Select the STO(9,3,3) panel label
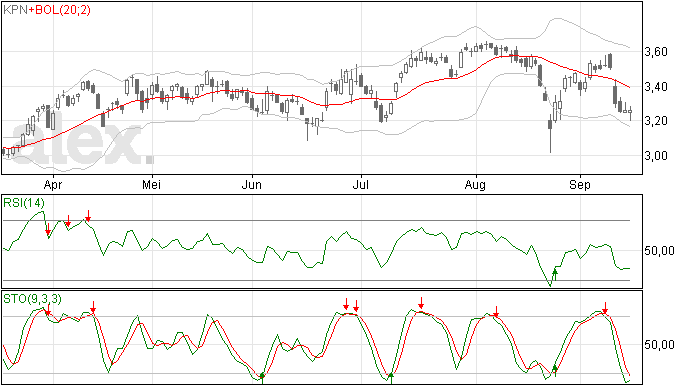The image size is (690, 387). click(x=32, y=299)
